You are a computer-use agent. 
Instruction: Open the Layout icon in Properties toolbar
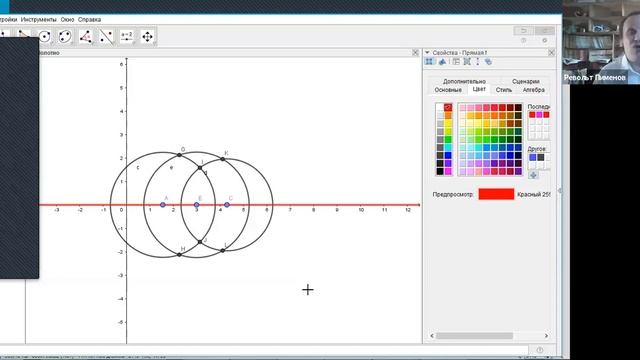456,62
